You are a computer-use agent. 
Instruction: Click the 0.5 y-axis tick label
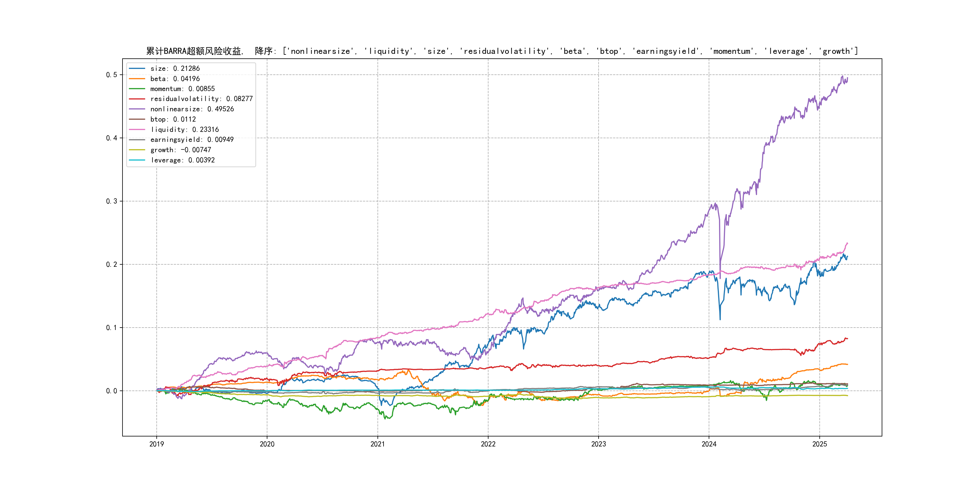tap(112, 75)
